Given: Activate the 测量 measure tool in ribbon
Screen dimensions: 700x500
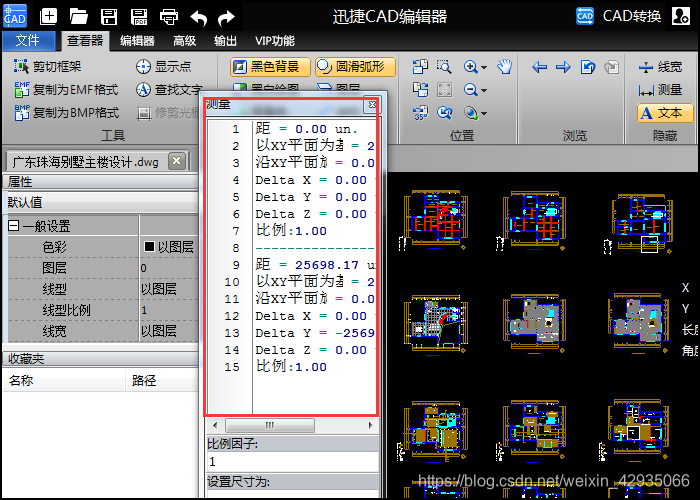Looking at the screenshot, I should click(x=660, y=90).
